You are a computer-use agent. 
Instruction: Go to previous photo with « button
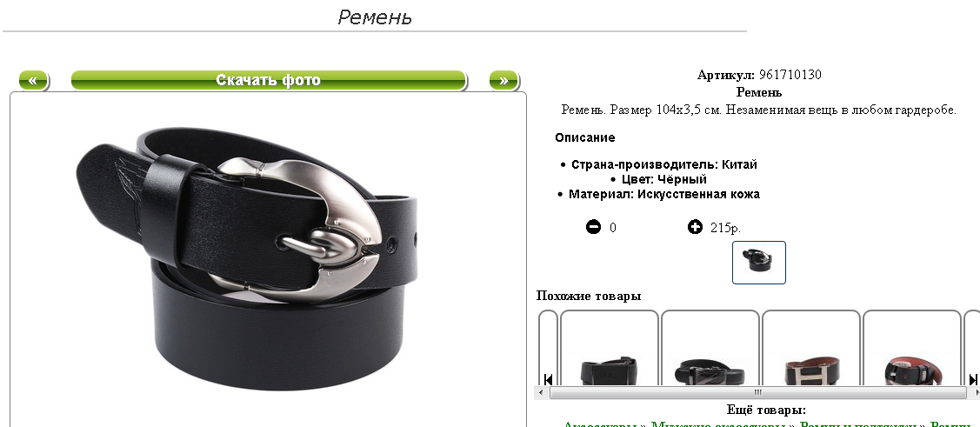point(34,81)
